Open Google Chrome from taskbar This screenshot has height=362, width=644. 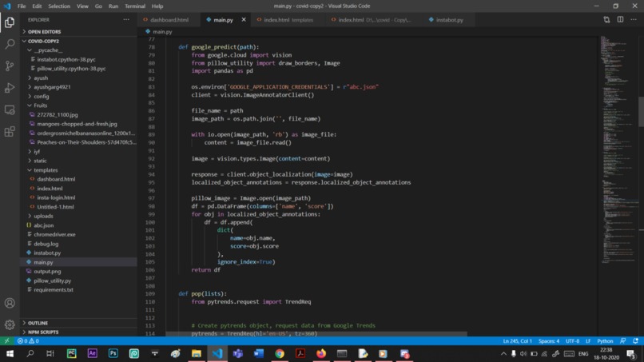(280, 354)
